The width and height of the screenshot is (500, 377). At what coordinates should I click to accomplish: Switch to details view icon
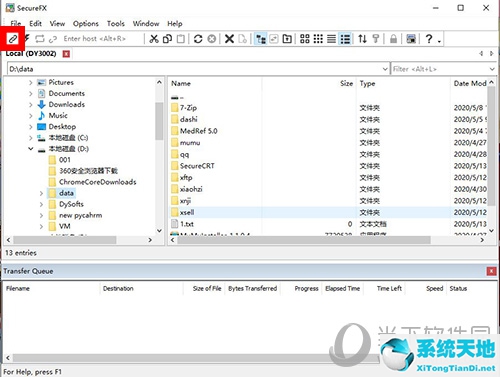(345, 39)
